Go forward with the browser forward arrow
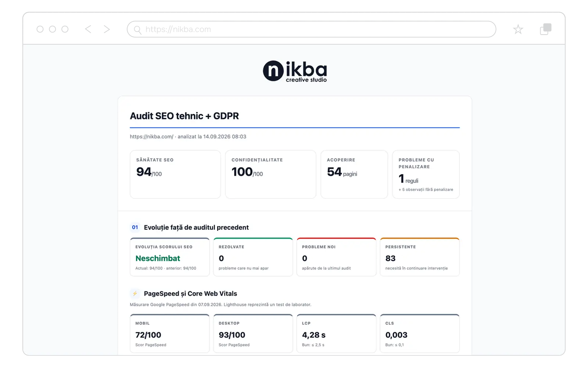 pos(107,29)
